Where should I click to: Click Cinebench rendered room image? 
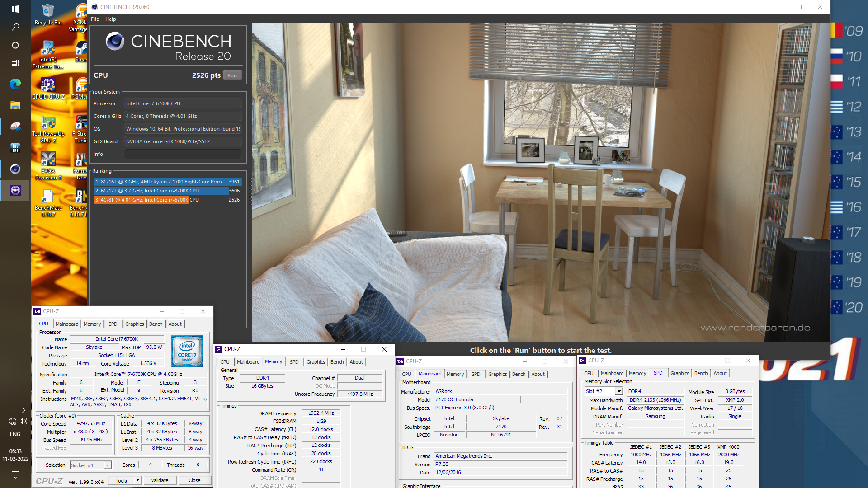click(x=541, y=182)
